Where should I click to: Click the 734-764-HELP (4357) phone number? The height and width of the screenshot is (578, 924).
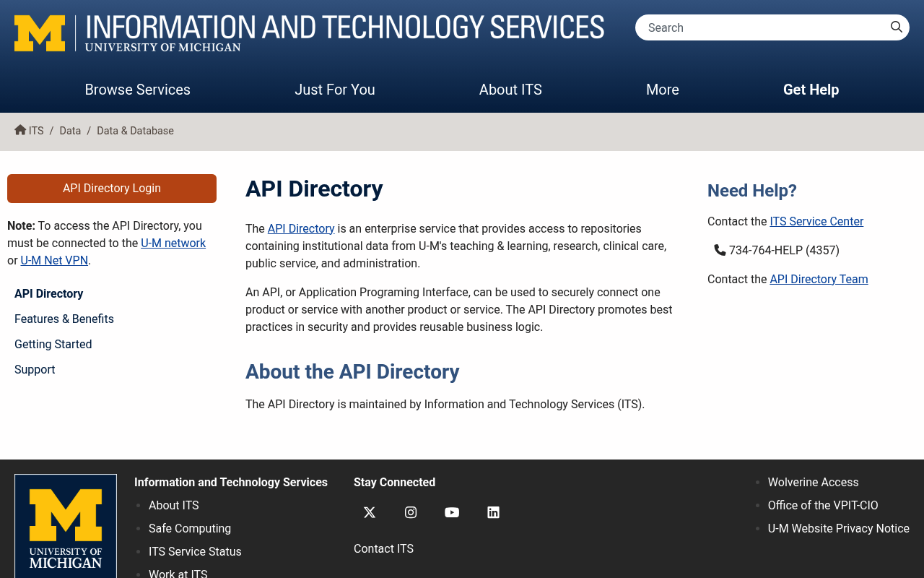click(x=784, y=251)
